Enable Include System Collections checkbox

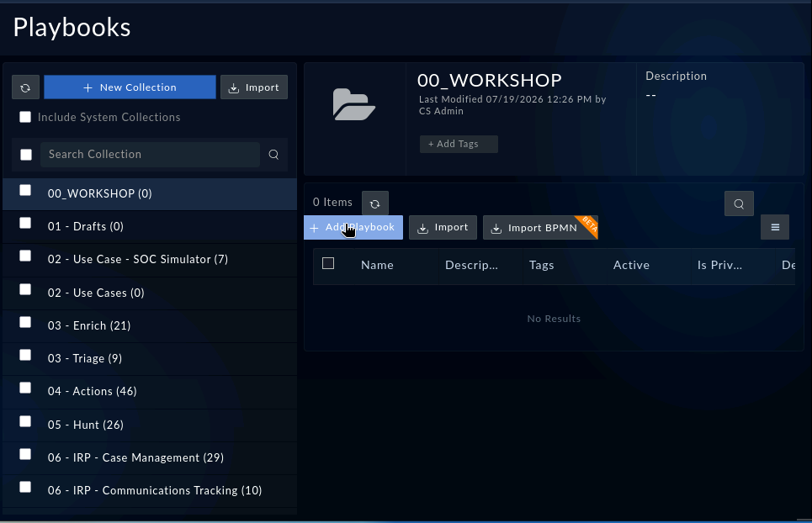(25, 117)
